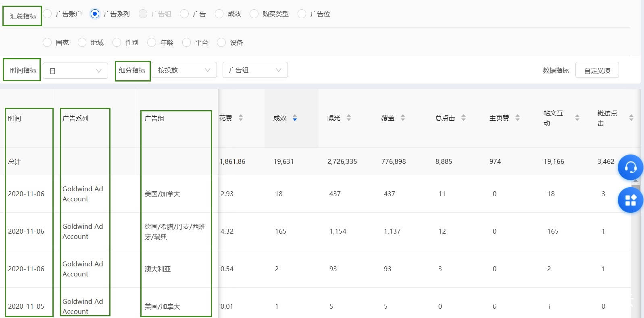Screen dimensions: 644x318
Task: Sort the 花费 column
Action: click(241, 118)
